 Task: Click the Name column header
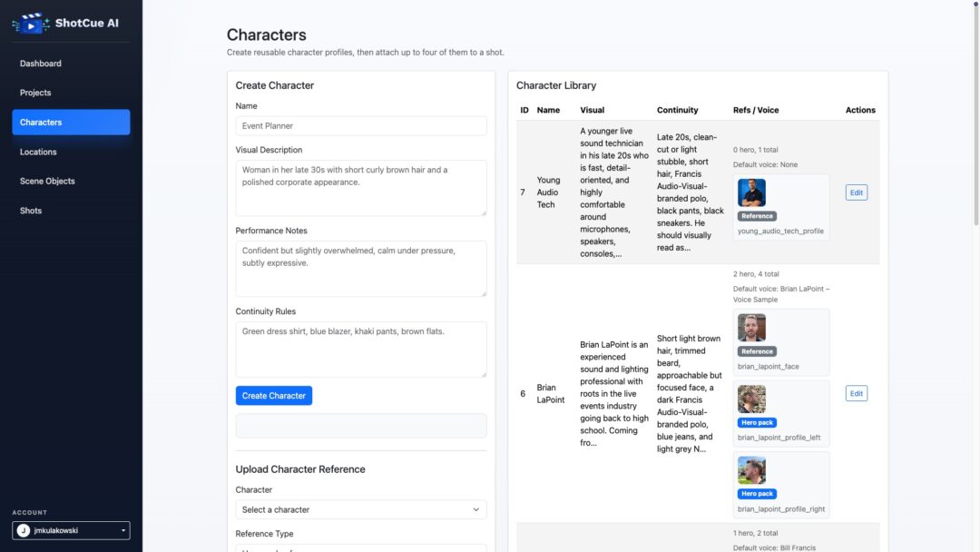pos(548,110)
